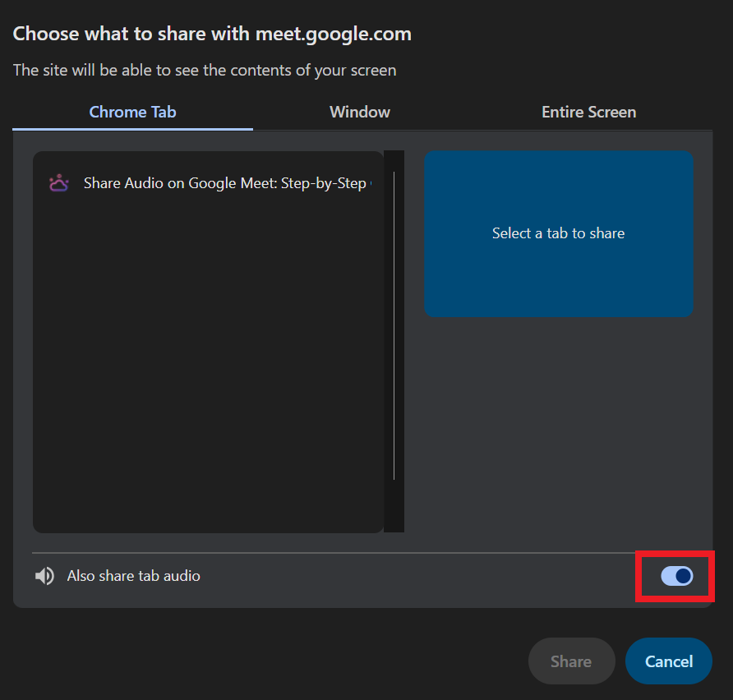The height and width of the screenshot is (700, 733).
Task: Click the dialog heading about sharing with meet.google.com
Action: click(212, 34)
